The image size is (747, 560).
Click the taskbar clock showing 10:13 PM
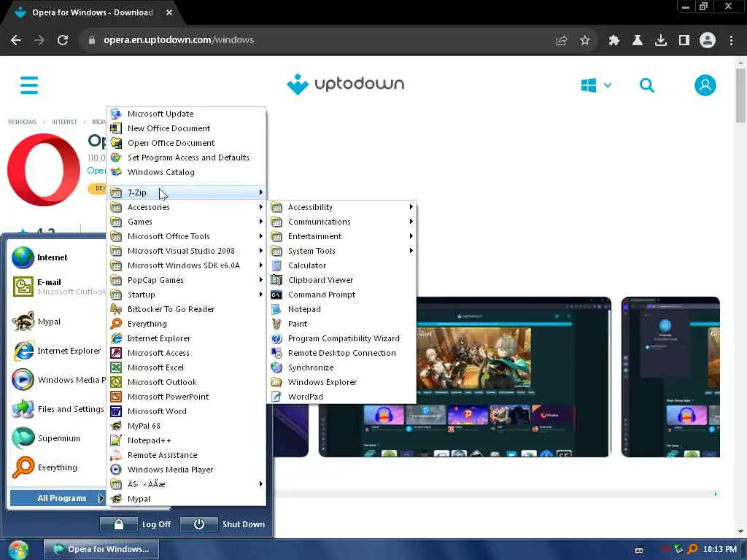pos(719,550)
